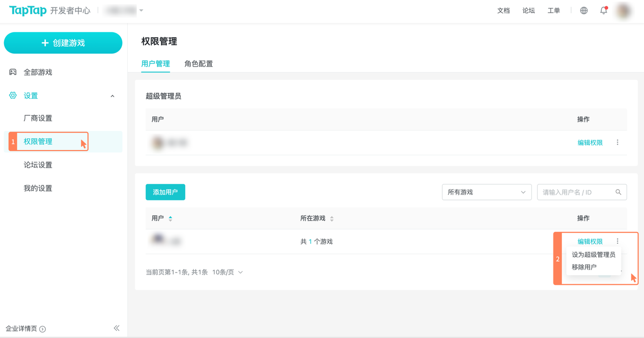Click the TapTap logo

[x=28, y=11]
